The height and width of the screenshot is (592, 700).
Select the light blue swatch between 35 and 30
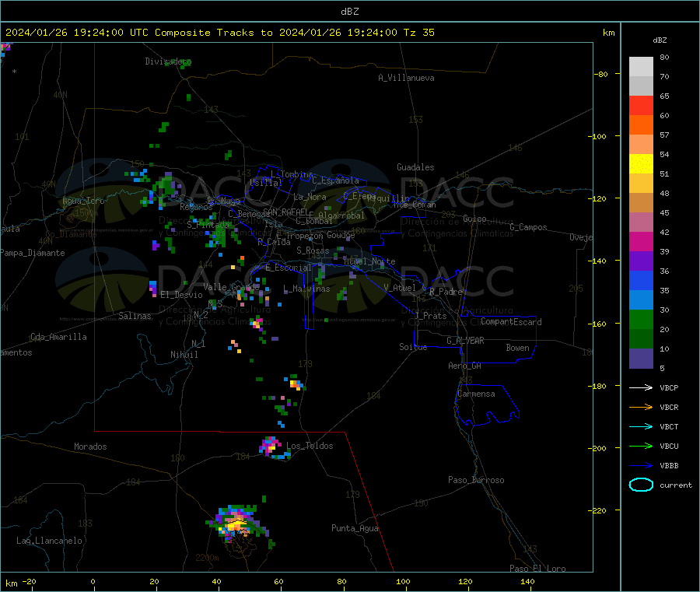pos(641,300)
